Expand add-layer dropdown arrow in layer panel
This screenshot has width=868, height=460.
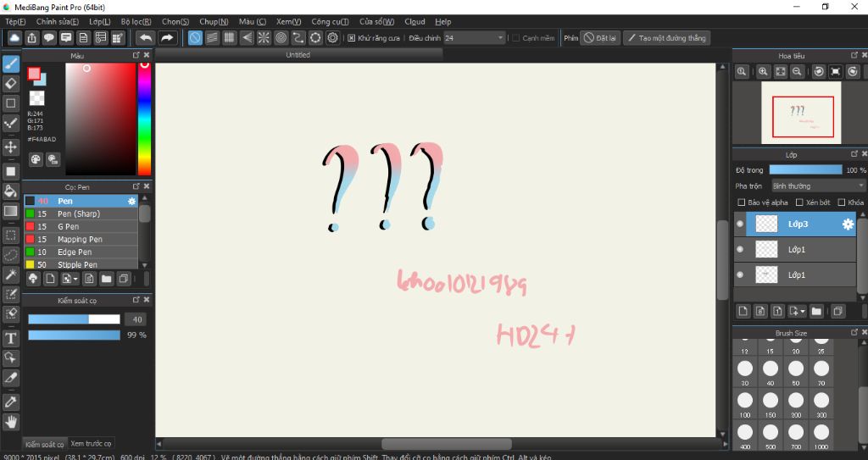coord(803,312)
